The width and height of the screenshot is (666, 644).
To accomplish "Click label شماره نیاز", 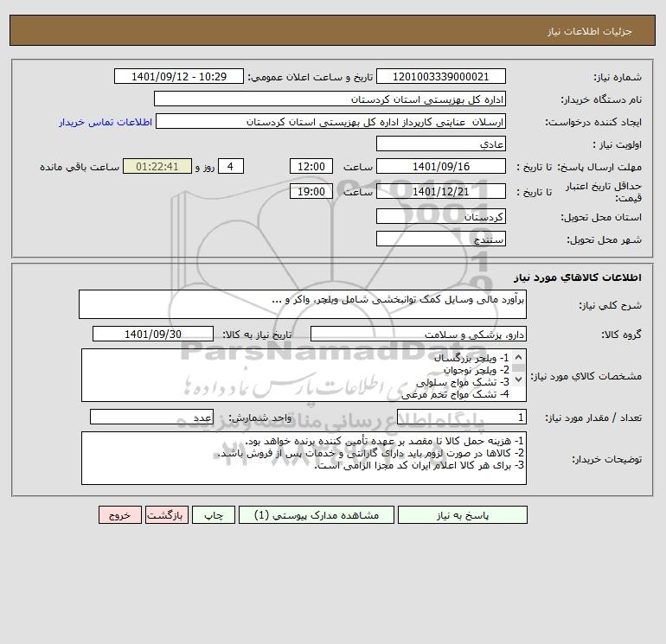I will point(618,77).
